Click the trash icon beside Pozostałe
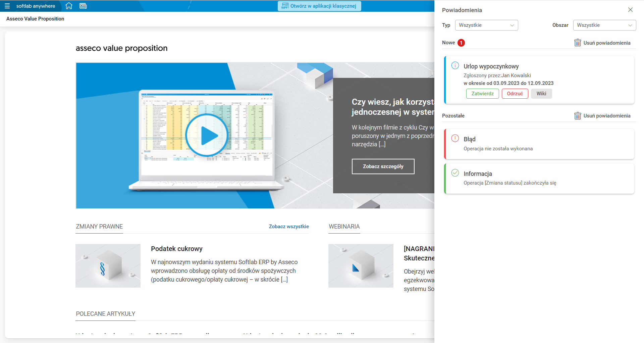Screen dimensions: 644x343 [578, 115]
